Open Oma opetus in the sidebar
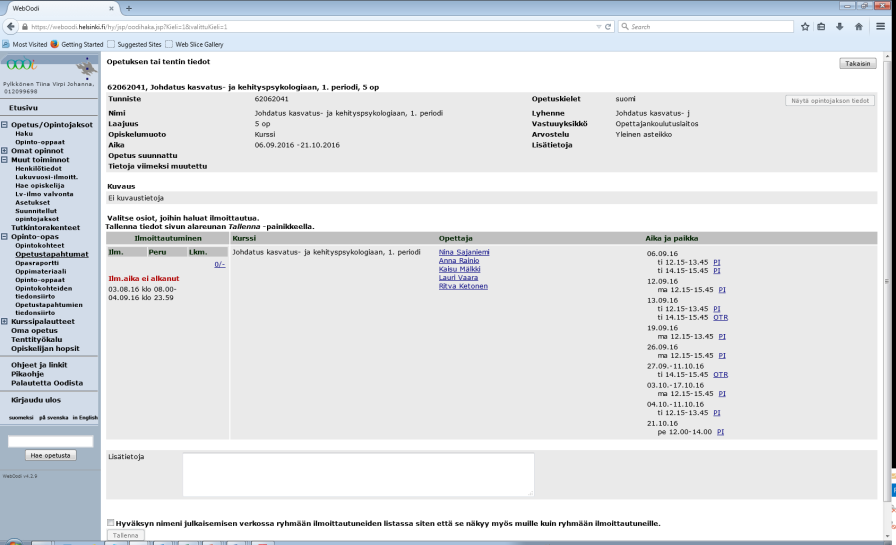The width and height of the screenshot is (896, 545). point(34,331)
